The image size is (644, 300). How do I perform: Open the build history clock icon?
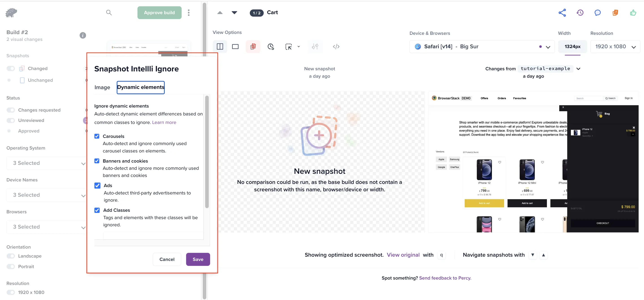[580, 13]
